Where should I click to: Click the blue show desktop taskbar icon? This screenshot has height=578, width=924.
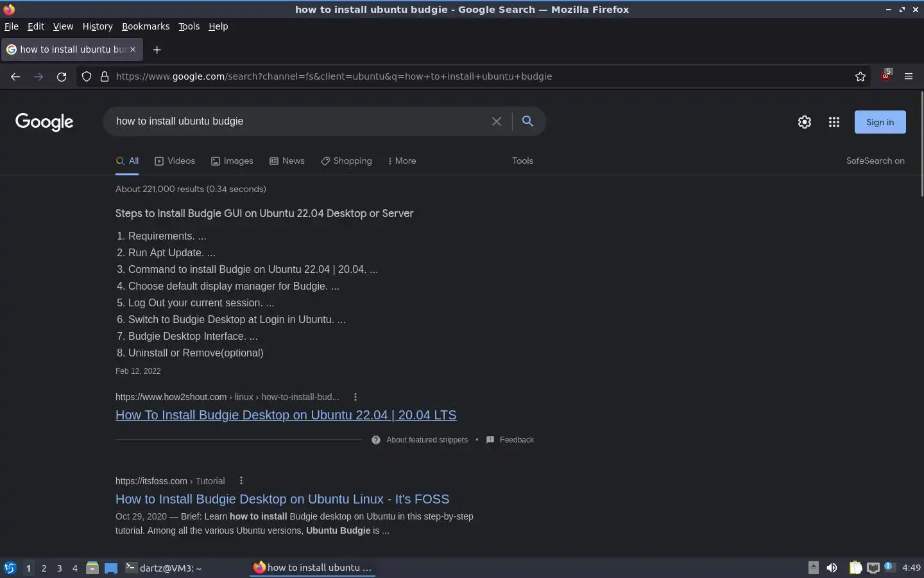pyautogui.click(x=111, y=568)
